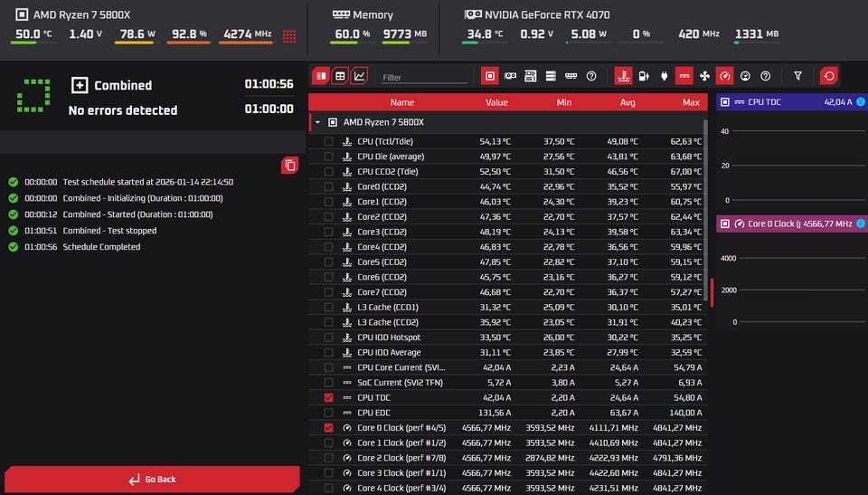Switch to combined table and graph view
The image size is (868, 495).
[320, 76]
